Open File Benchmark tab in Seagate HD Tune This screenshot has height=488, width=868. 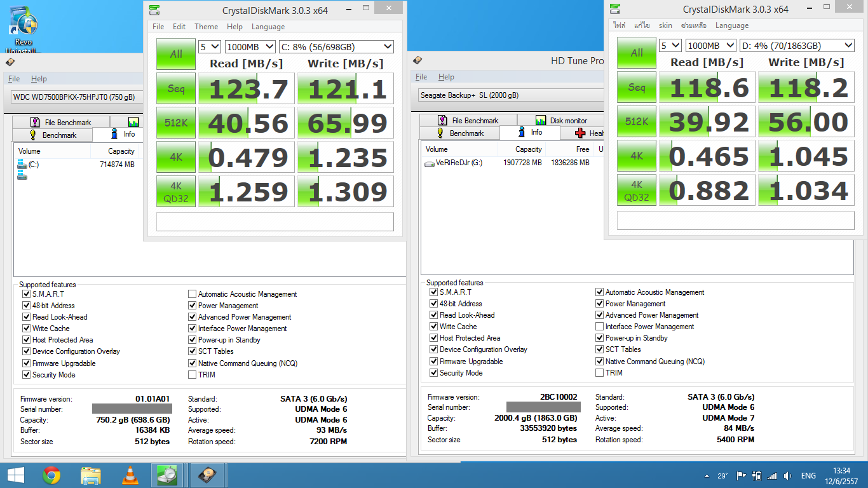[x=468, y=120]
